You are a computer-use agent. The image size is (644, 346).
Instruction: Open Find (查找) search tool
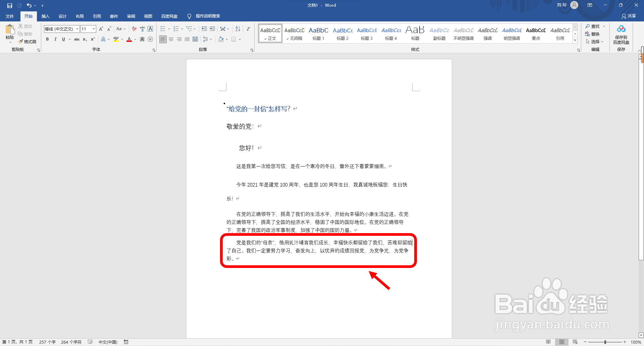[593, 26]
